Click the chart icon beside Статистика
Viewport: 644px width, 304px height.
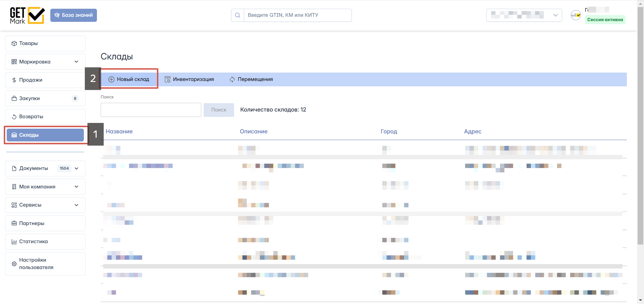click(x=14, y=242)
